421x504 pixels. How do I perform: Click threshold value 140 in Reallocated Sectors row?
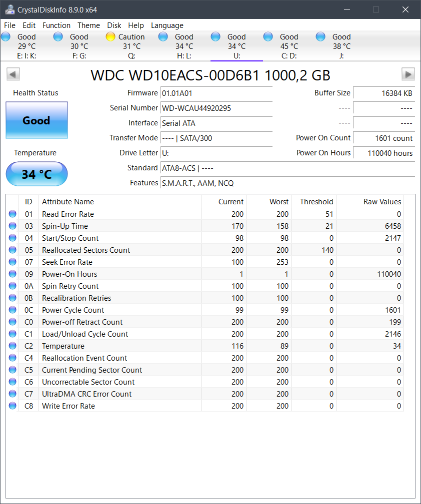pyautogui.click(x=327, y=250)
